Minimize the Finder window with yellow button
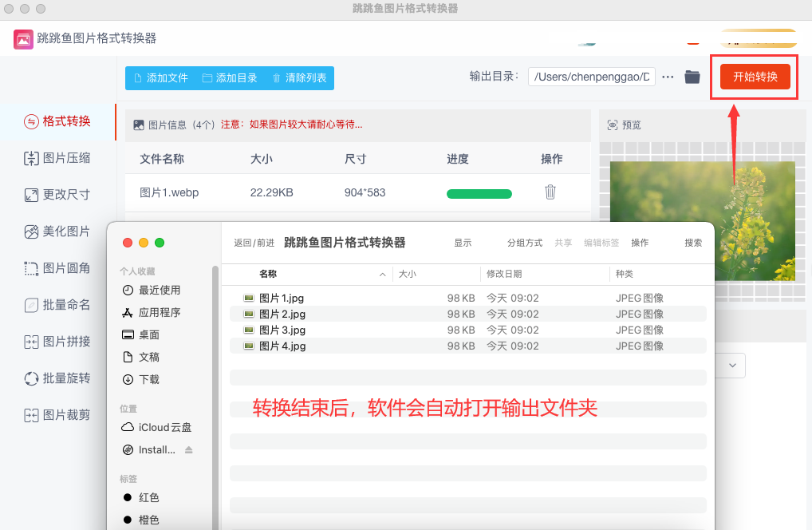The width and height of the screenshot is (812, 530). coord(144,243)
